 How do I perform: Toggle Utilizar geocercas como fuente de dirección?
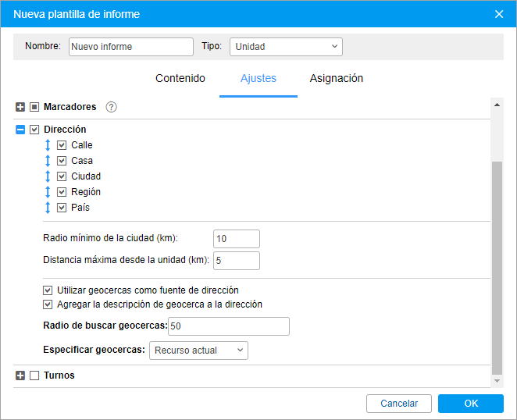coord(48,290)
